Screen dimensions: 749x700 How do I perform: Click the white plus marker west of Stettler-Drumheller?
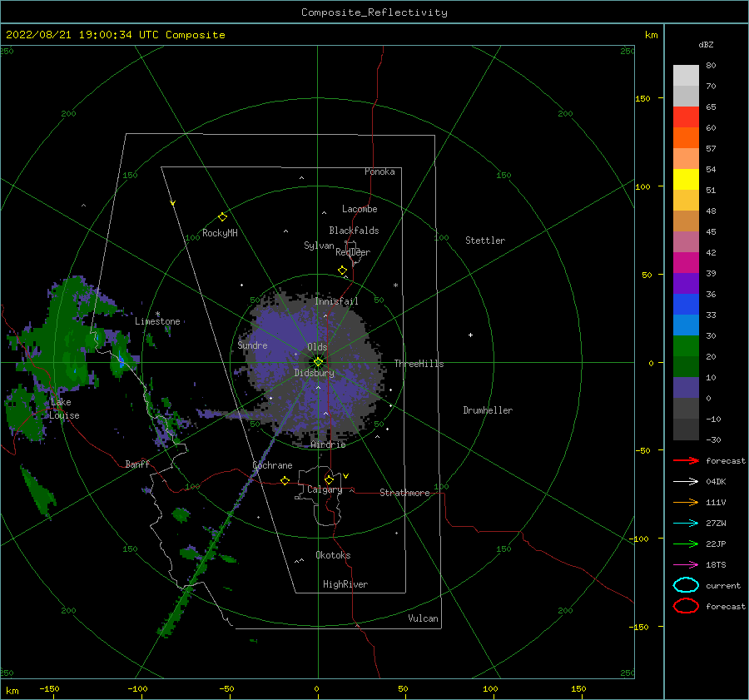[x=470, y=335]
